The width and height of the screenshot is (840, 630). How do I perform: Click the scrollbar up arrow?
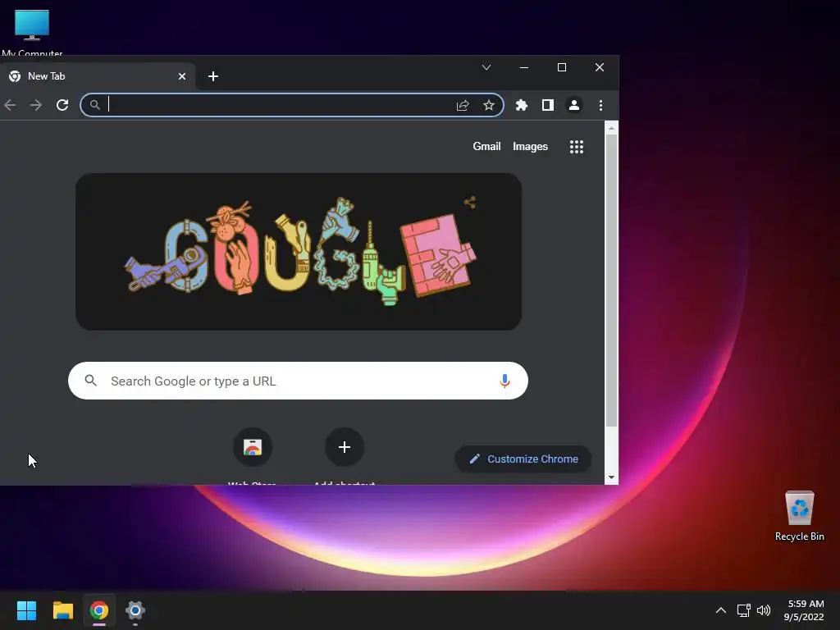tap(611, 128)
